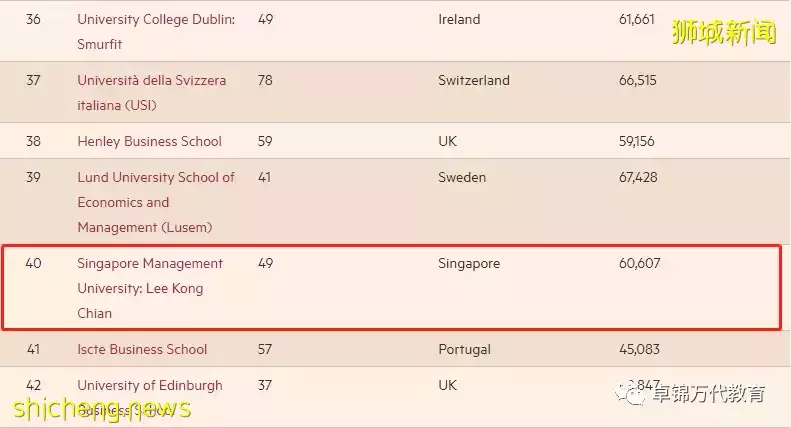791x428 pixels.
Task: Select Singapore Management University: Lee Kong Chian
Action: pos(150,288)
